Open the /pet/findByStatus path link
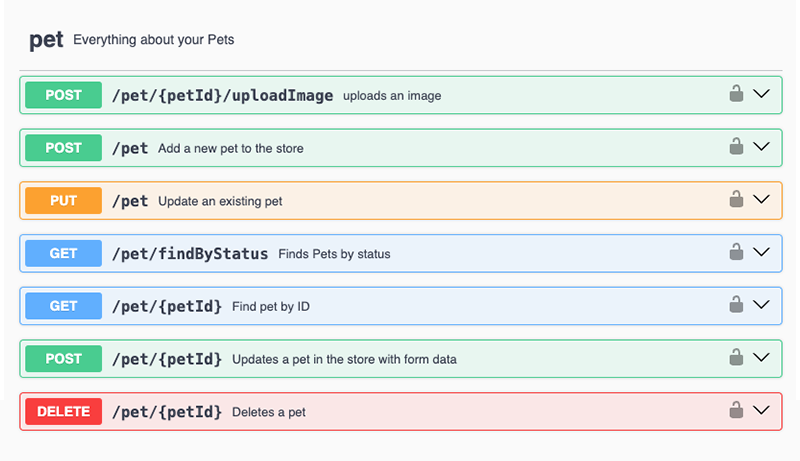This screenshot has height=461, width=800. [190, 253]
